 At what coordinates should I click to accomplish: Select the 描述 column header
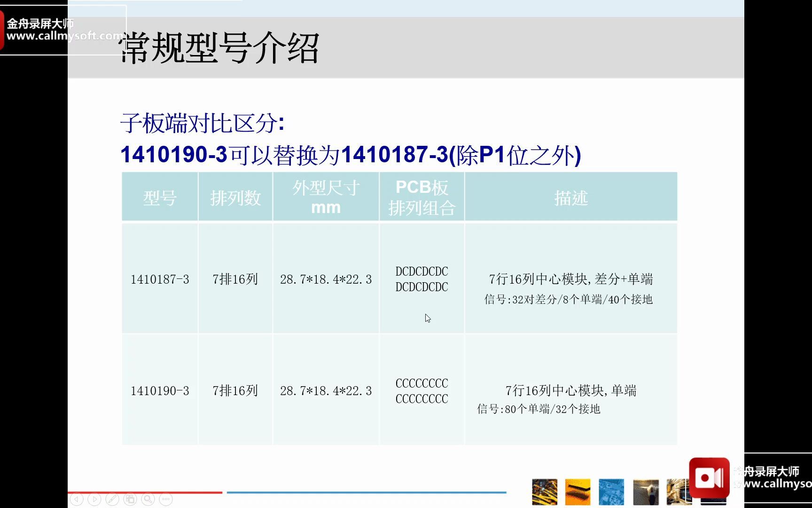tap(571, 197)
